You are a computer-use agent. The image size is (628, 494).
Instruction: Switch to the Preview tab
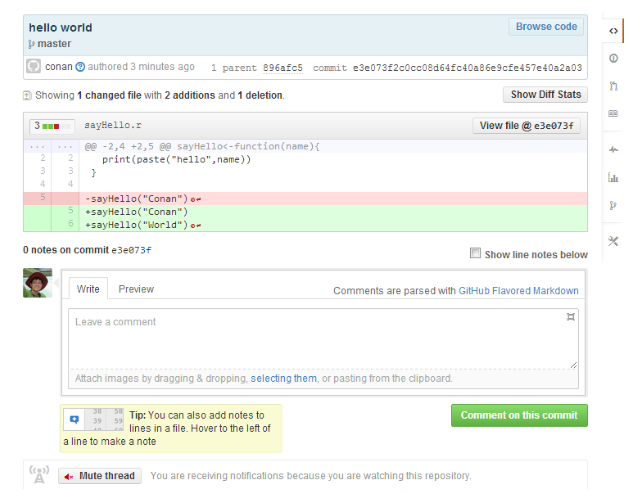[136, 289]
